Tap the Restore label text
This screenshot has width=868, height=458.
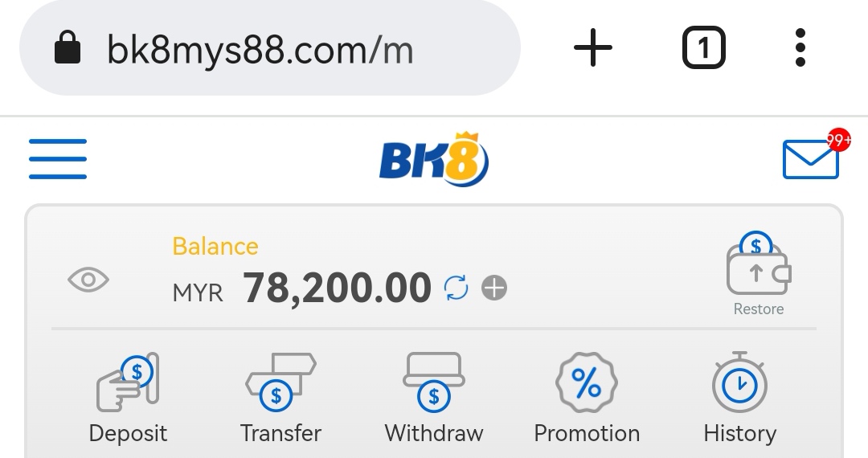[759, 309]
